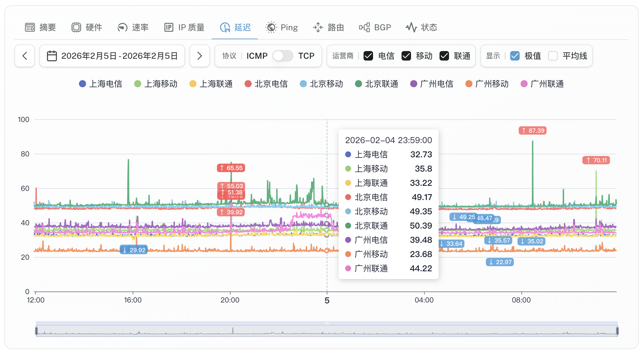Select the 状态 status waveform icon
The image size is (644, 355).
(x=411, y=27)
